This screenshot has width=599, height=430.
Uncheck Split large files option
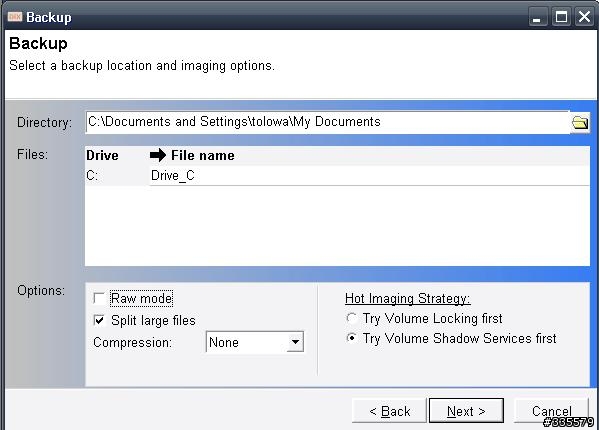99,320
